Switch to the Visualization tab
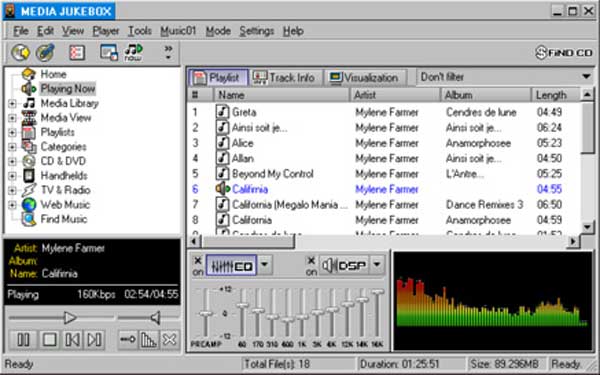600x375 pixels. click(x=364, y=78)
